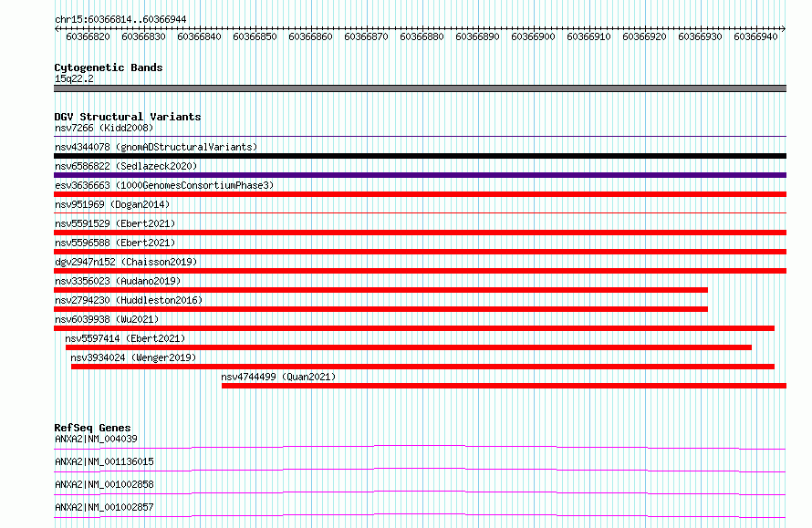Click the Cytogenetic Bands track title
812x528 pixels.
[109, 67]
